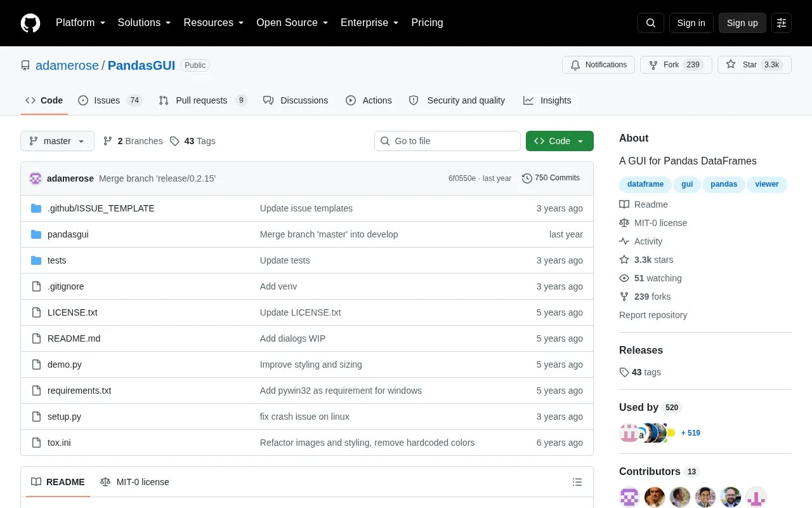Select the Insights tab
812x508 pixels.
(x=547, y=100)
